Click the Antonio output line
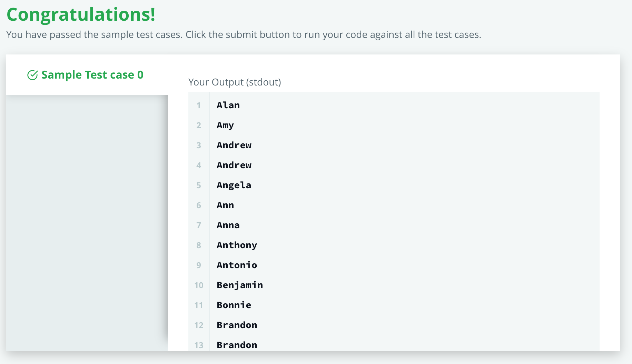 click(x=237, y=265)
